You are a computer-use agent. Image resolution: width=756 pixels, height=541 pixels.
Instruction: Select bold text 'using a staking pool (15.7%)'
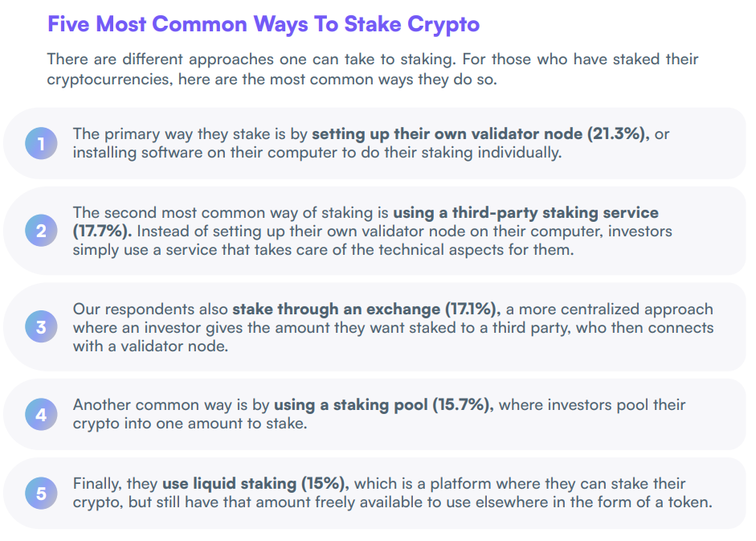pos(383,404)
